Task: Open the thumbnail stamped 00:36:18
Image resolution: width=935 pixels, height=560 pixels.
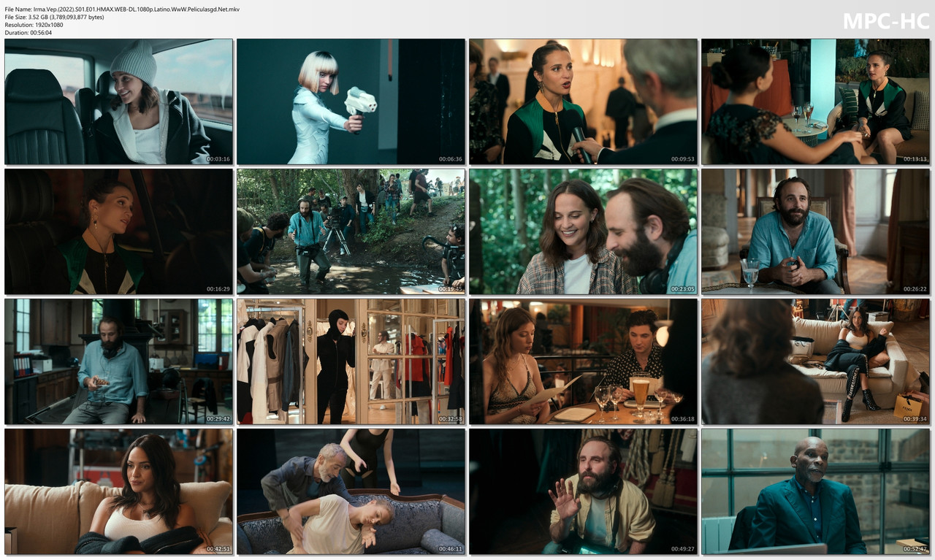Action: click(583, 361)
